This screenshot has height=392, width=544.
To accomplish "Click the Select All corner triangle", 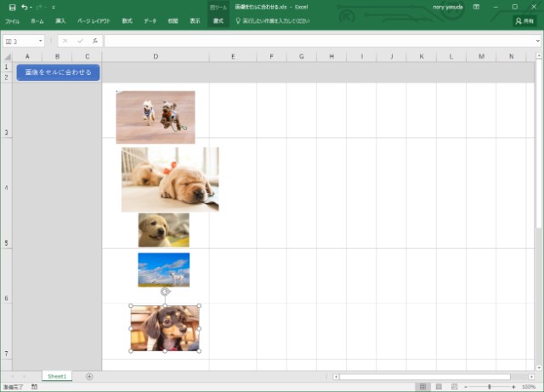I will (7, 57).
